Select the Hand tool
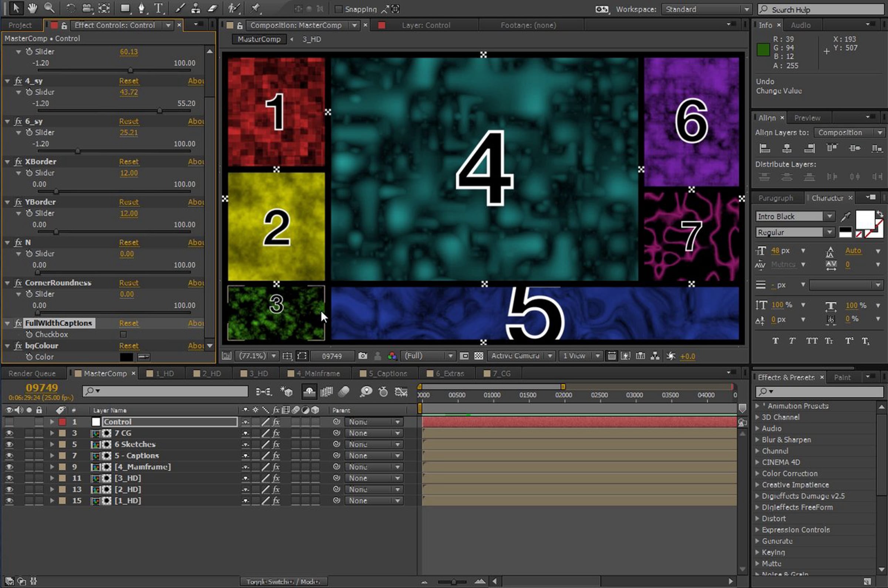The image size is (888, 588). (x=32, y=8)
